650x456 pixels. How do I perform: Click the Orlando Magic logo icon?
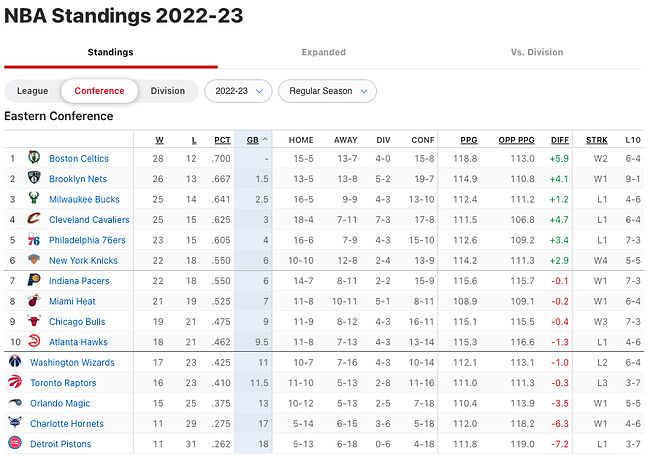pos(15,402)
